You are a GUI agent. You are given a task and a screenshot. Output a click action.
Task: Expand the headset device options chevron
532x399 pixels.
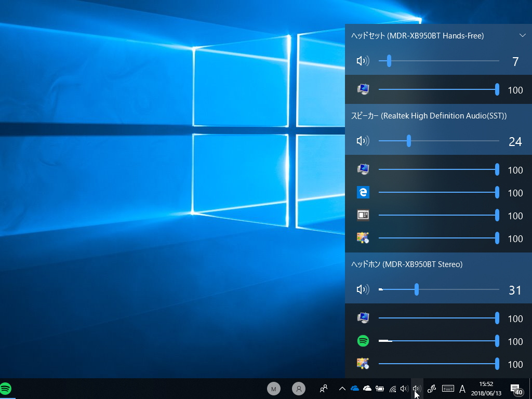[523, 35]
